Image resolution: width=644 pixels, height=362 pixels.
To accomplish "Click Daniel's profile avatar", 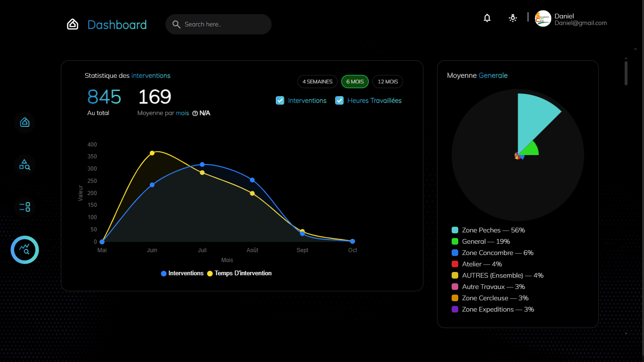I will (x=543, y=19).
